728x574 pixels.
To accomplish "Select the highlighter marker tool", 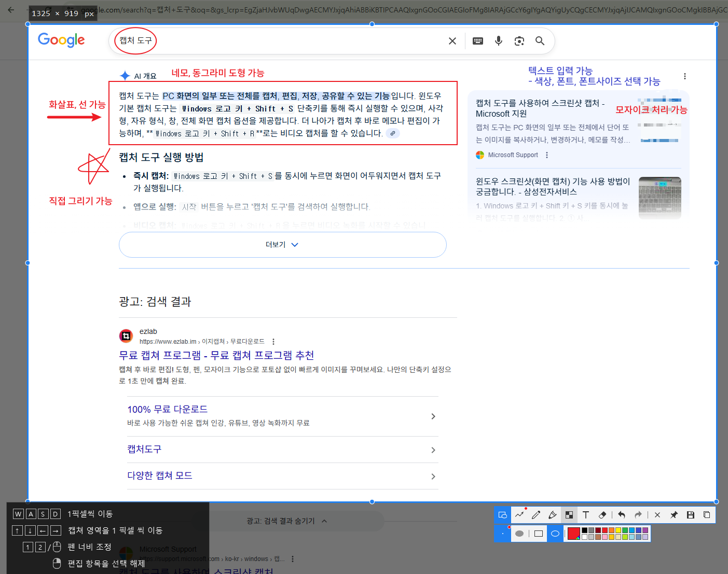I will click(x=553, y=515).
